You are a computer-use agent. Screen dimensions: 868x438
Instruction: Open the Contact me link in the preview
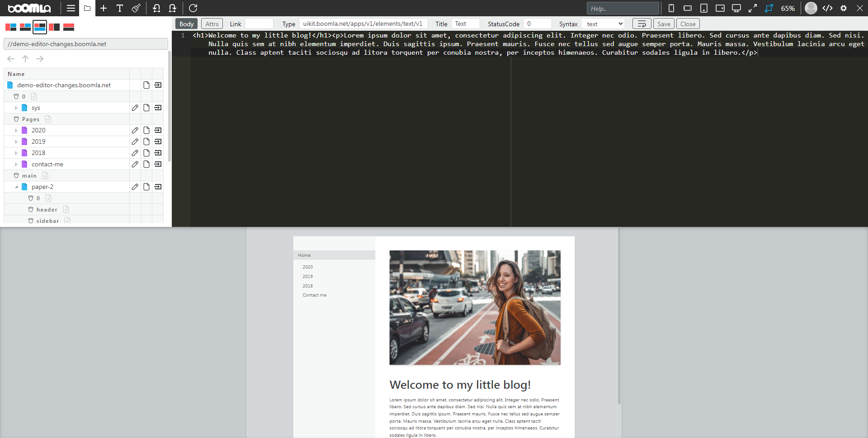point(314,295)
